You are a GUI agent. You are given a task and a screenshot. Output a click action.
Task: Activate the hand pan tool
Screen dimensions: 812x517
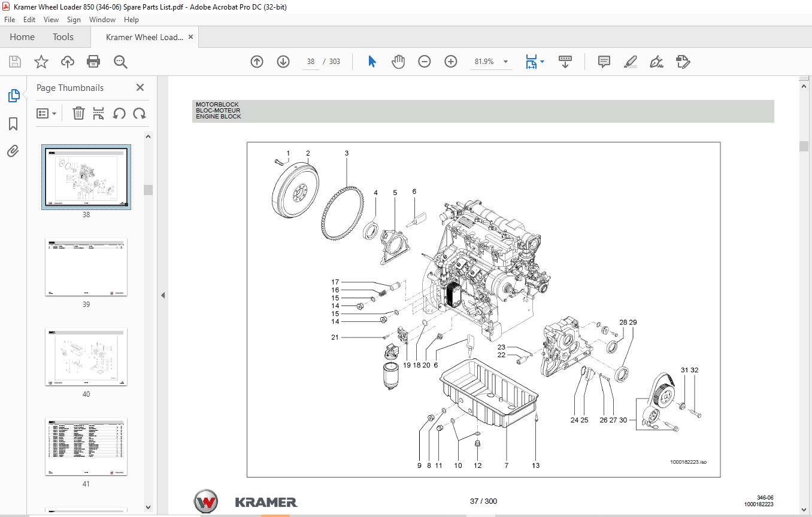point(398,62)
